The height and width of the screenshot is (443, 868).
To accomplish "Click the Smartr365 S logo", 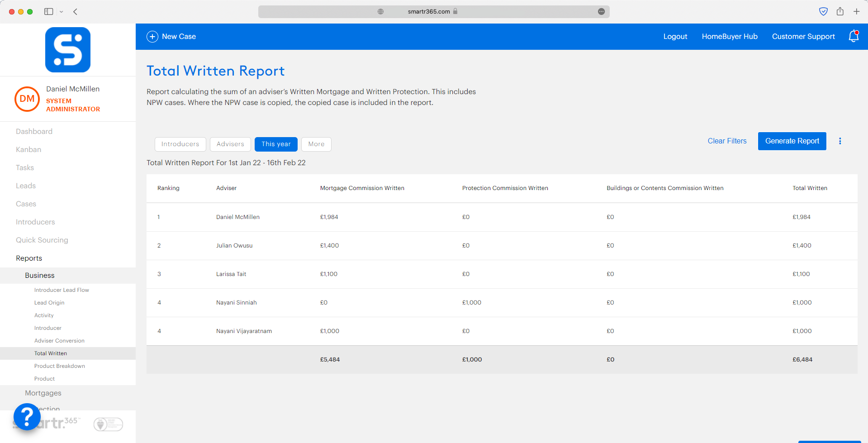I will (x=68, y=50).
